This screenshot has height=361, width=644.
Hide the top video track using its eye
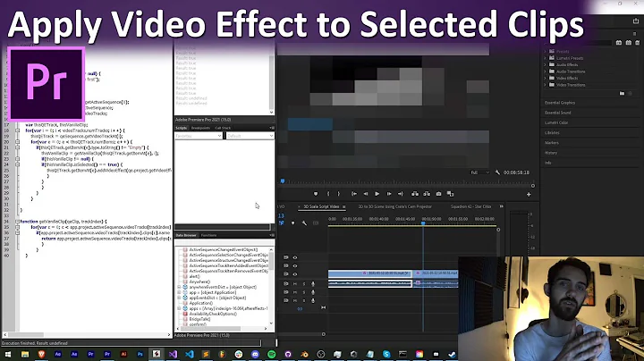pos(295,257)
